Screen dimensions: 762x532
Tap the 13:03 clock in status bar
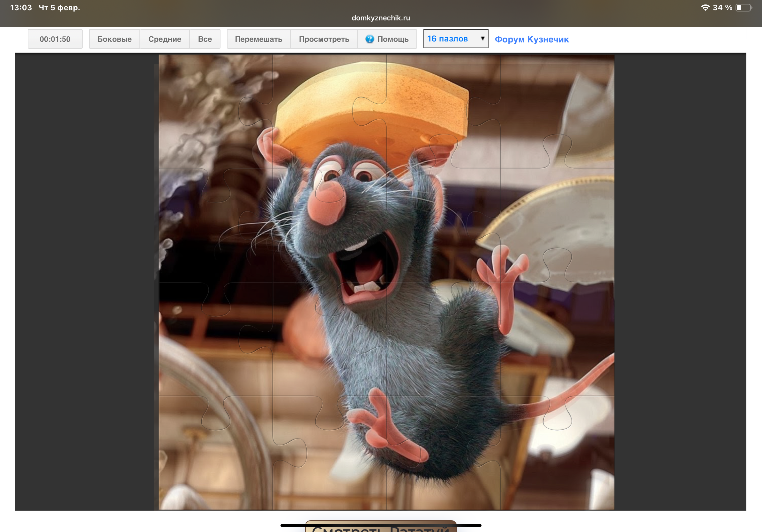(21, 7)
